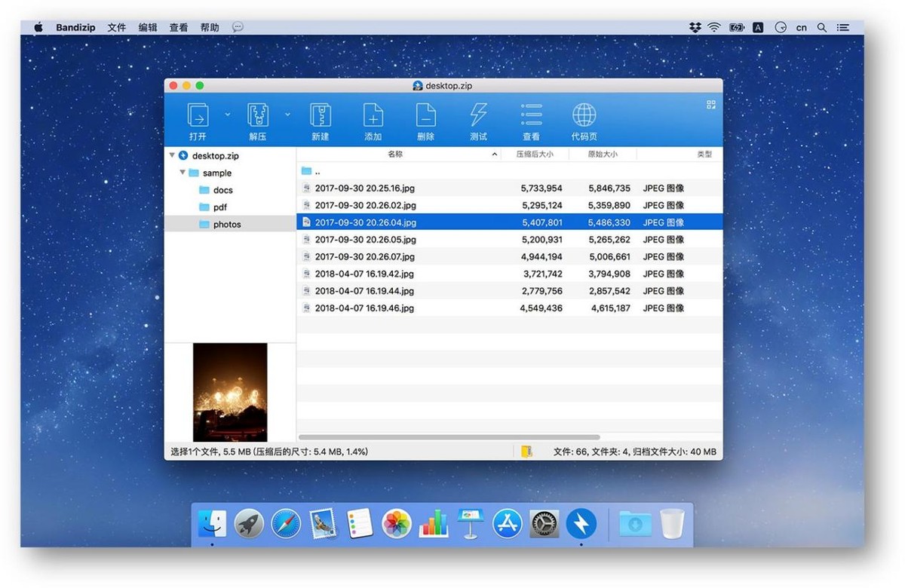Open dropdown arrow next to 解压
This screenshot has width=905, height=588.
tap(287, 115)
